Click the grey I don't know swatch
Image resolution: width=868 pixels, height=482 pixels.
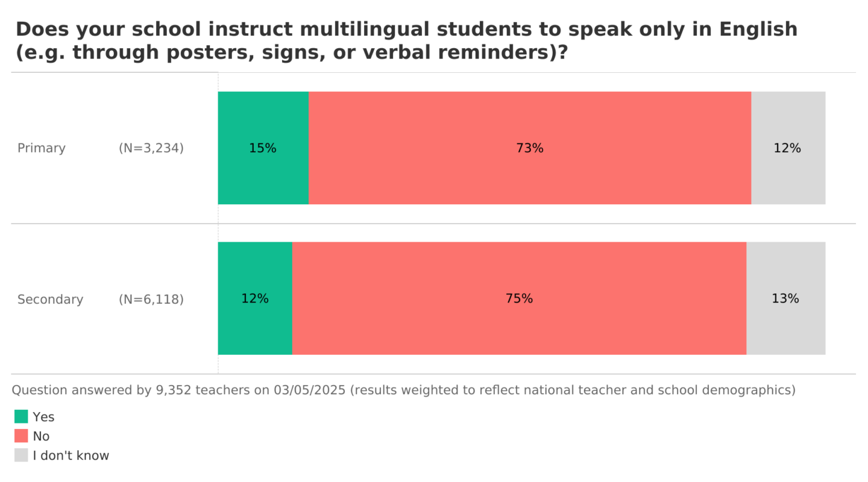(x=21, y=455)
